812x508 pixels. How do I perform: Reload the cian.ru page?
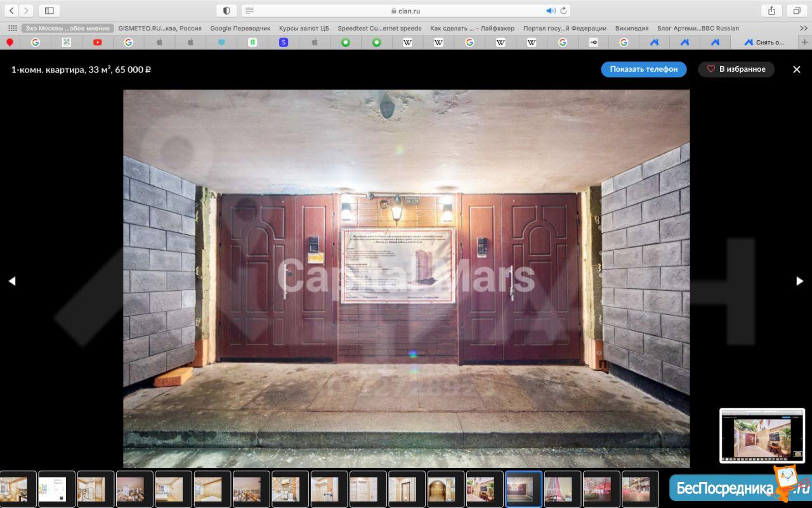(x=563, y=11)
